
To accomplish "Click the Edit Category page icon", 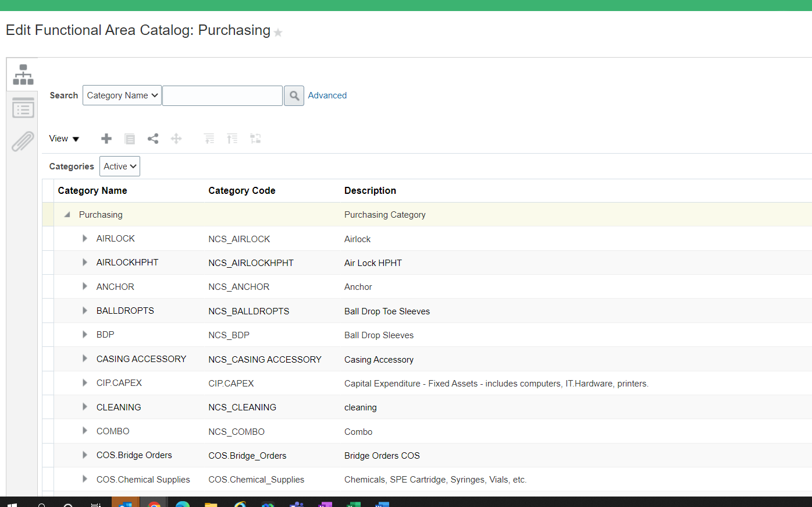I will coord(129,139).
